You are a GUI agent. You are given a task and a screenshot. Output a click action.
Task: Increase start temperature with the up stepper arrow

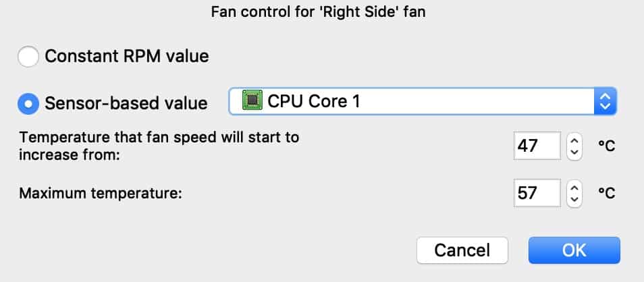point(574,140)
